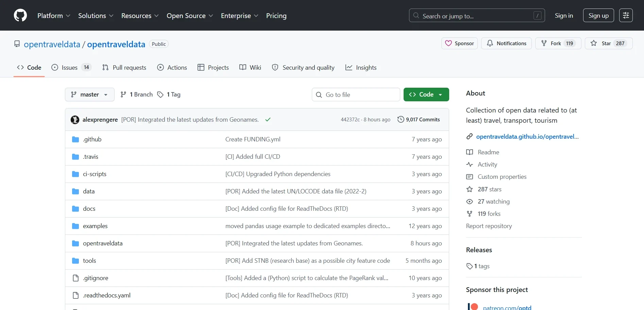This screenshot has width=644, height=310.
Task: Click the alexprengere avatar image
Action: [x=75, y=120]
